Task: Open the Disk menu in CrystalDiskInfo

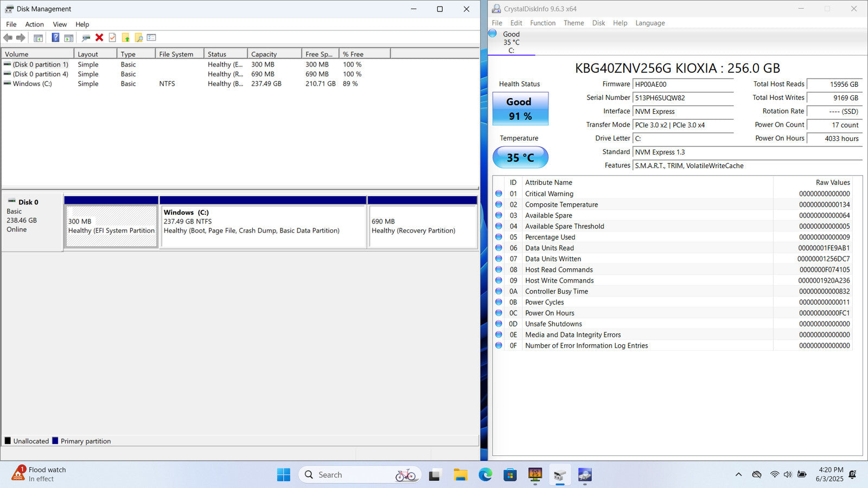Action: click(x=598, y=23)
